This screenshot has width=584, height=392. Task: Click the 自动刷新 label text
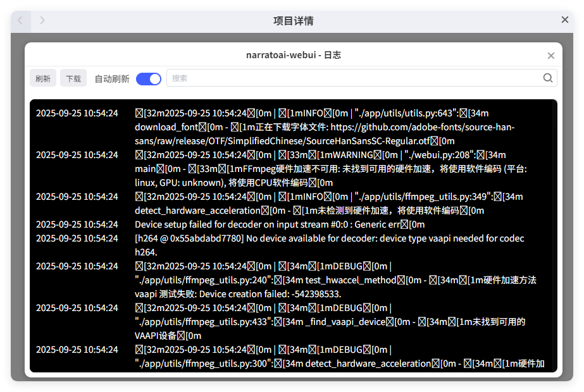coord(112,79)
